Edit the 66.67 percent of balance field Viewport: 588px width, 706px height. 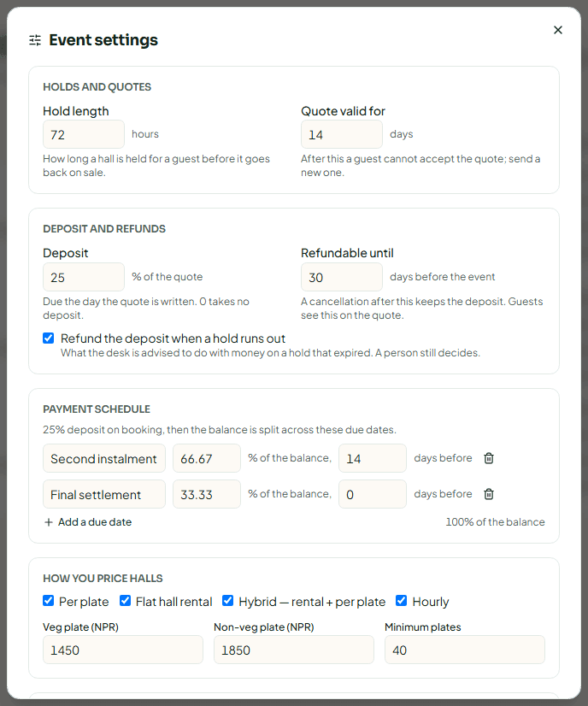pos(207,458)
